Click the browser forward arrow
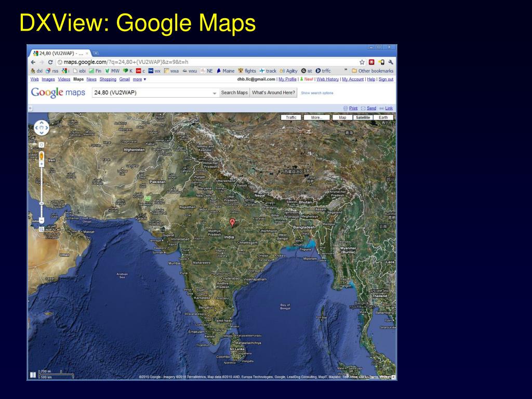The image size is (532, 399). click(x=42, y=62)
